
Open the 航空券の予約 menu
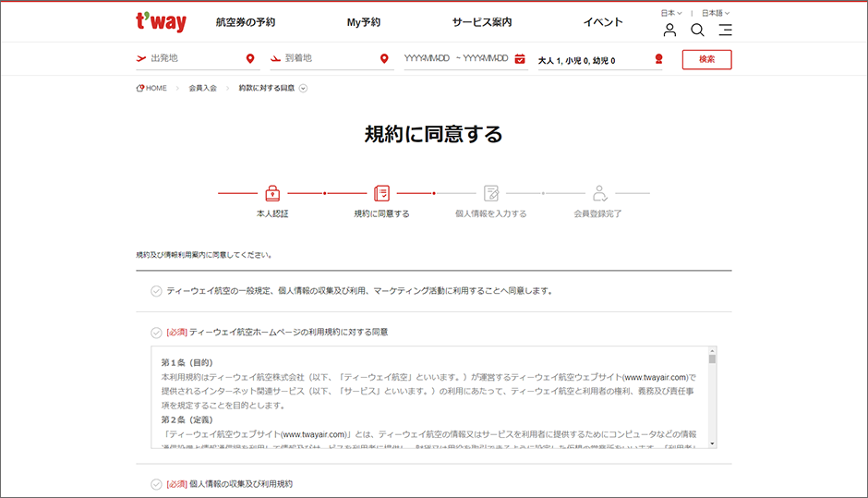tap(245, 22)
